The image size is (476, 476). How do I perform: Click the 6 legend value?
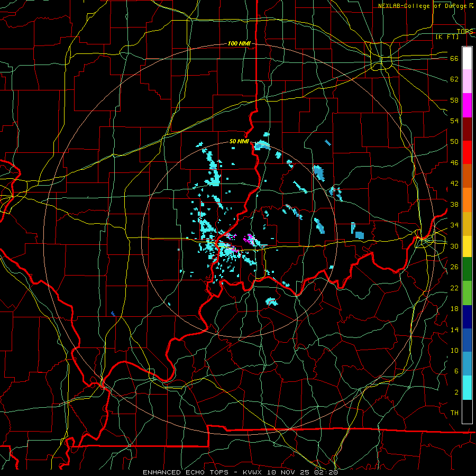click(x=456, y=372)
